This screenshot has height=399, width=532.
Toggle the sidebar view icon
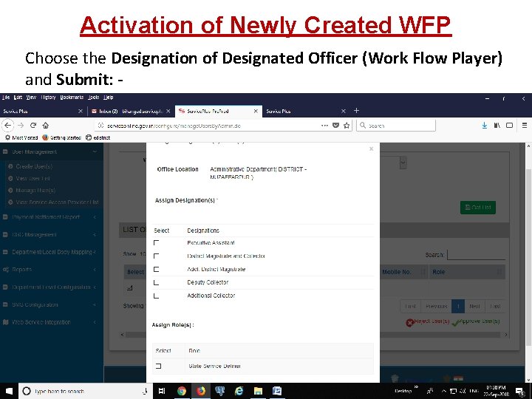pyautogui.click(x=509, y=125)
